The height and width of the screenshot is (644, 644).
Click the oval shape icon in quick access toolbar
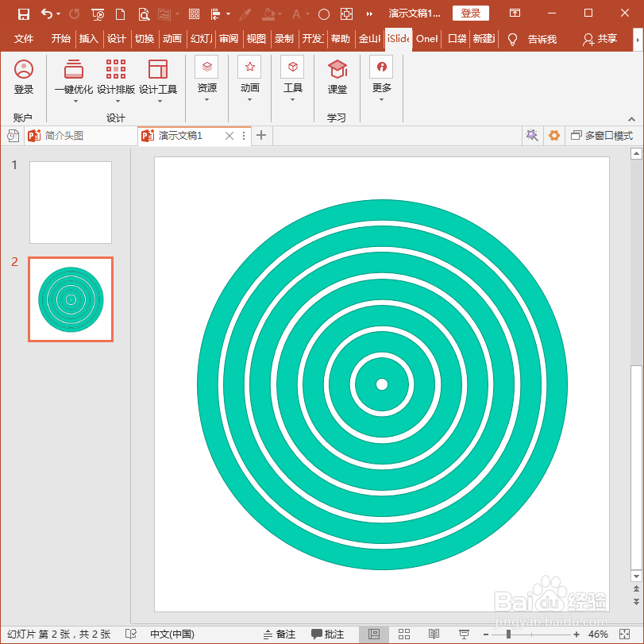pyautogui.click(x=324, y=15)
